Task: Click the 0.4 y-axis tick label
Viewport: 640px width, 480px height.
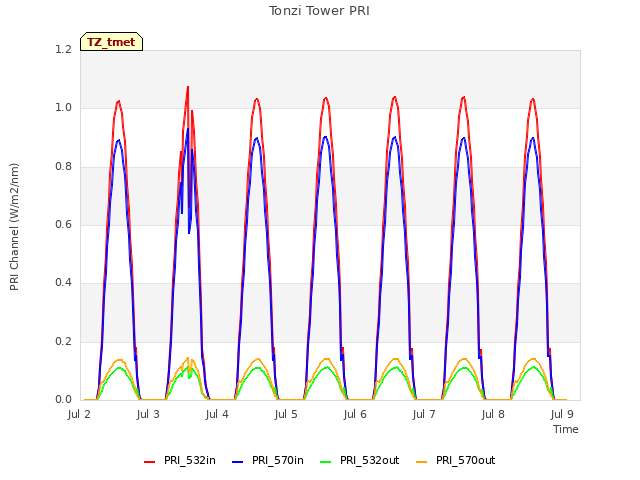Action: (64, 282)
